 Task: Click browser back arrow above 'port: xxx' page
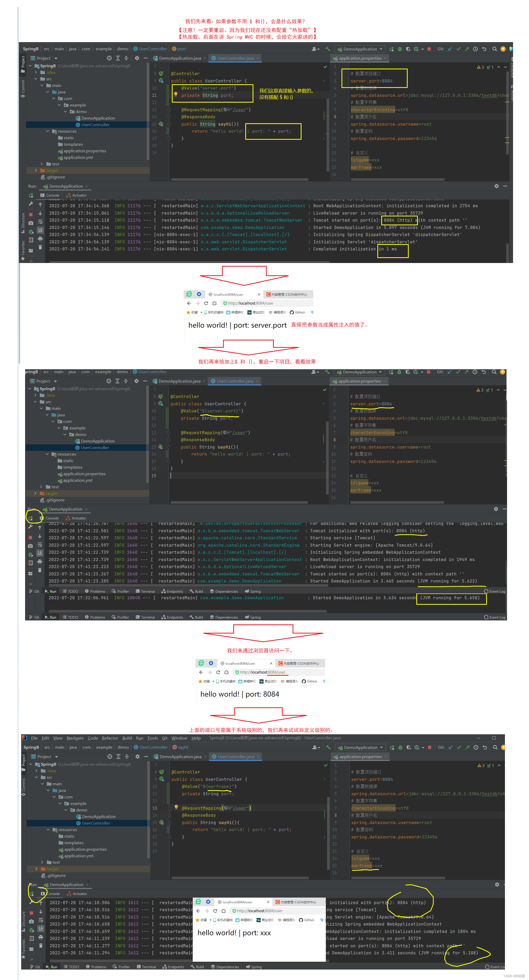[x=198, y=911]
